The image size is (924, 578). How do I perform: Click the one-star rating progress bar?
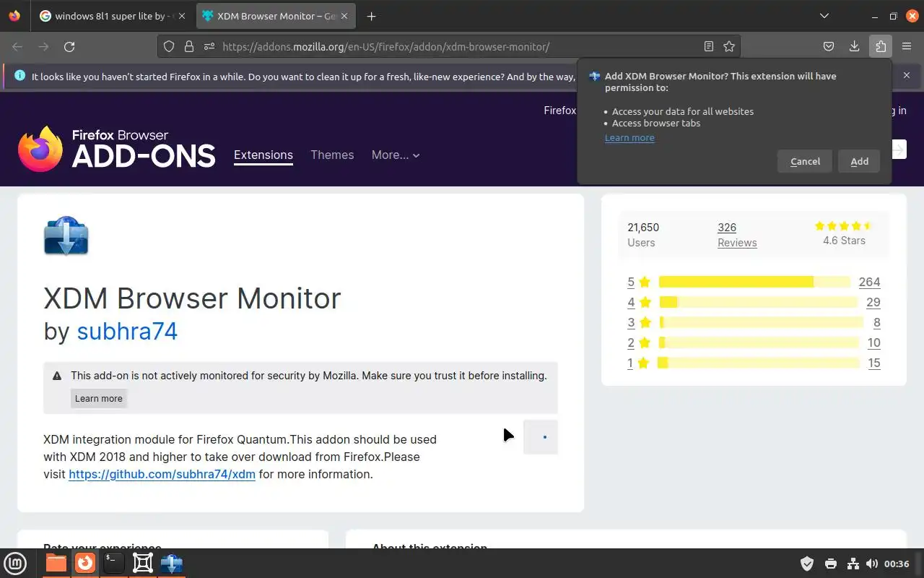point(759,363)
